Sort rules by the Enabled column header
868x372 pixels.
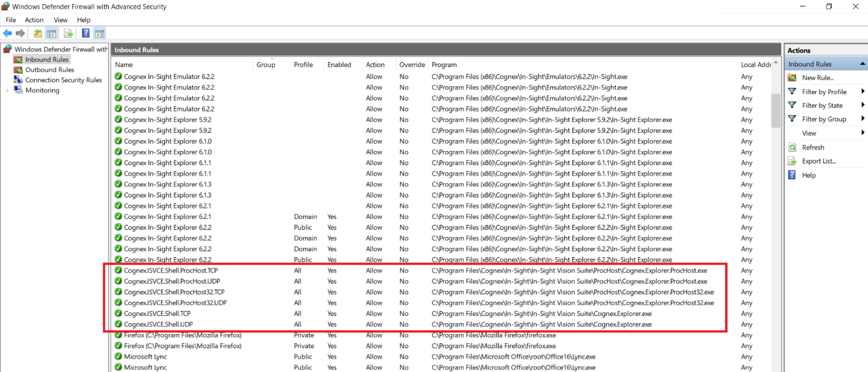pyautogui.click(x=339, y=64)
